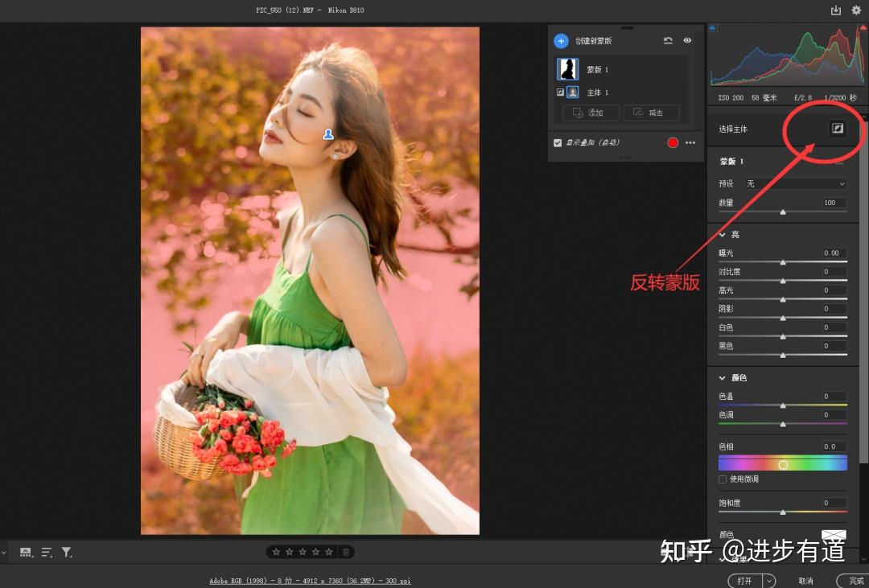This screenshot has width=869, height=588.
Task: Click the invert mask icon next to 选择主体
Action: pos(838,129)
